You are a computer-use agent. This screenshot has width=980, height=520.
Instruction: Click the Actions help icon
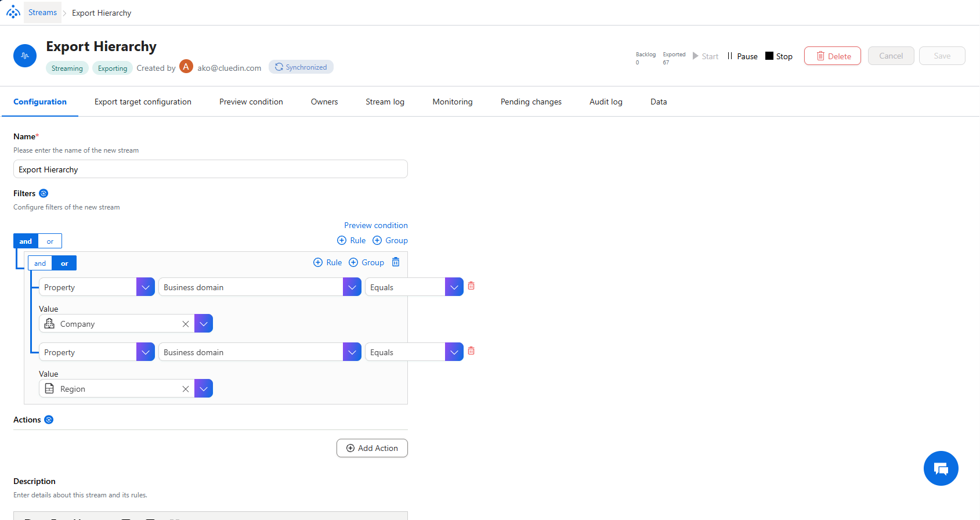[49, 420]
